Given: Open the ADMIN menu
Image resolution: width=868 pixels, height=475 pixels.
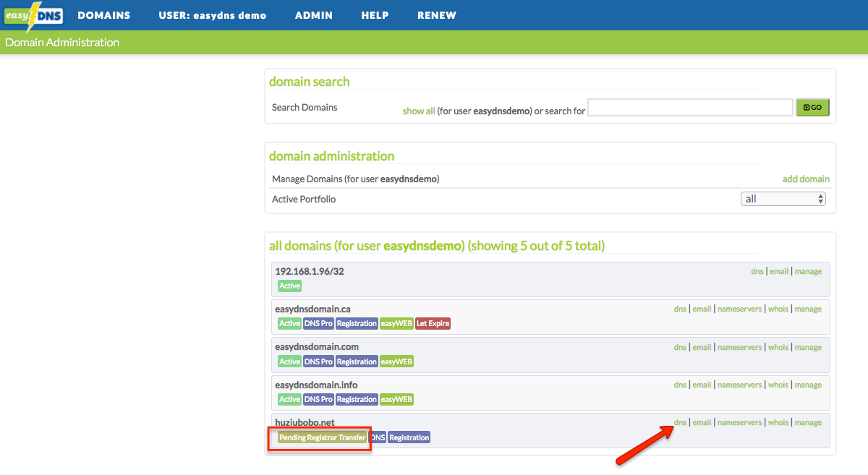Looking at the screenshot, I should [314, 15].
